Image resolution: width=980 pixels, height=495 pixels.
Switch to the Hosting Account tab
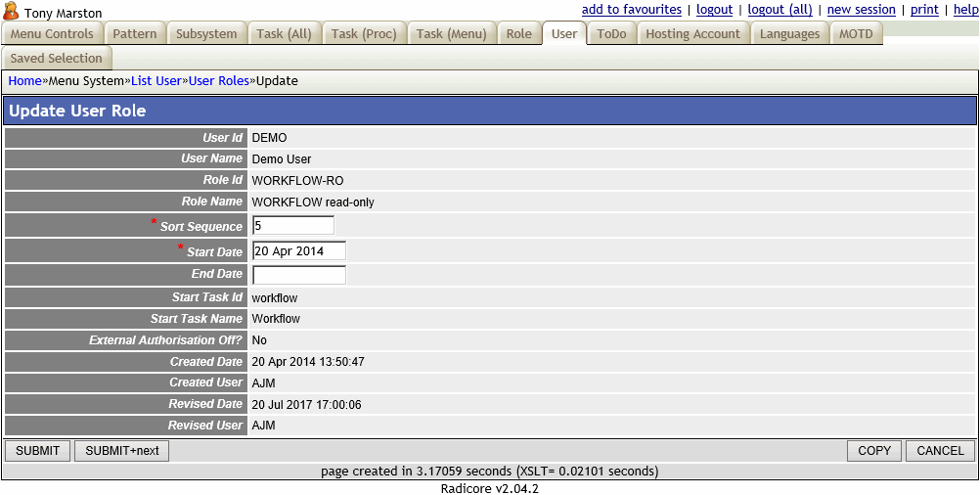(x=692, y=34)
